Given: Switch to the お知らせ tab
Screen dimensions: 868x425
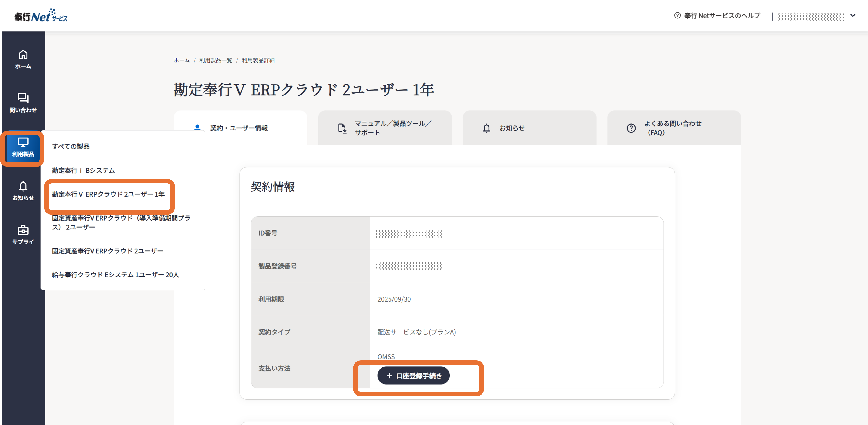Looking at the screenshot, I should click(529, 128).
